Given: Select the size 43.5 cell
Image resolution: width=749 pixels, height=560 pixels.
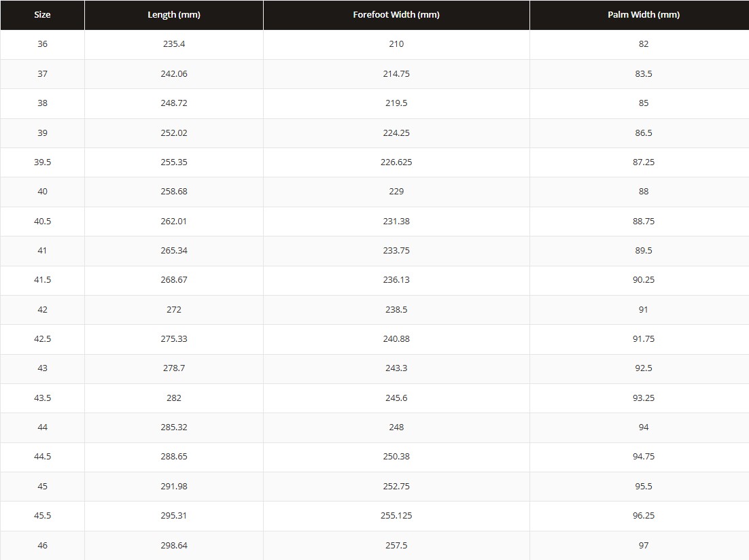Looking at the screenshot, I should 42,398.
